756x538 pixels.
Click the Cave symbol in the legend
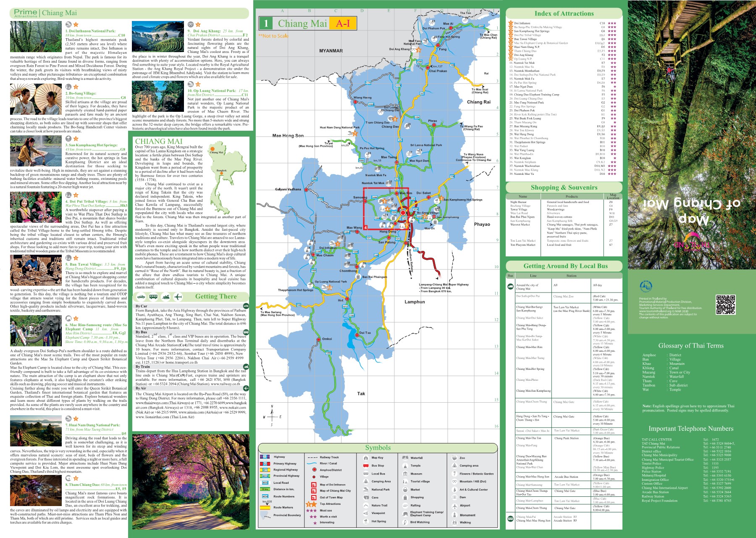point(366,497)
